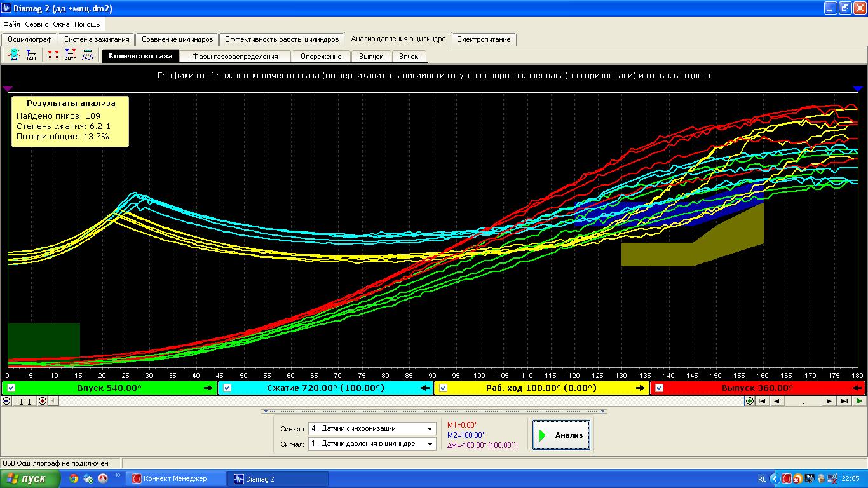Open the Сервис menu
The width and height of the screenshot is (868, 488).
(x=36, y=24)
